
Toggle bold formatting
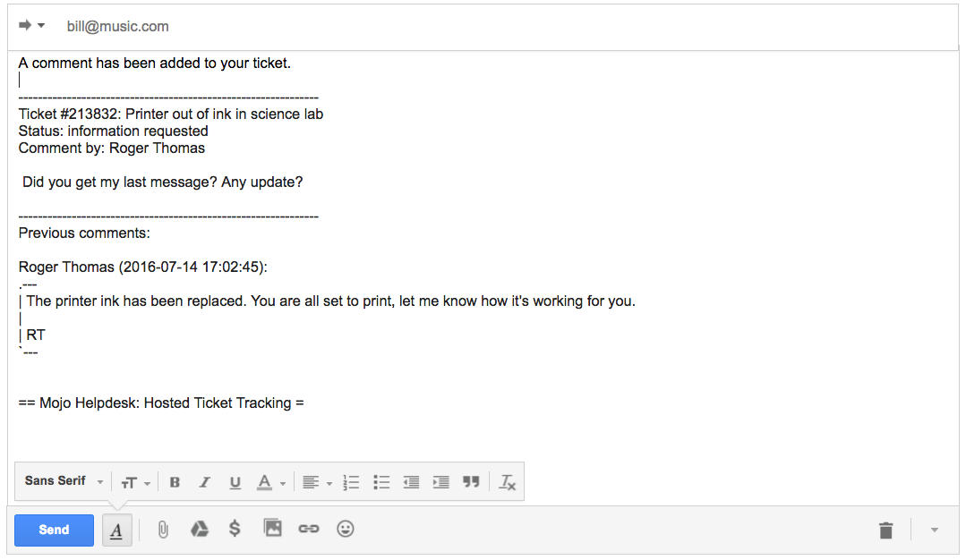pyautogui.click(x=175, y=482)
